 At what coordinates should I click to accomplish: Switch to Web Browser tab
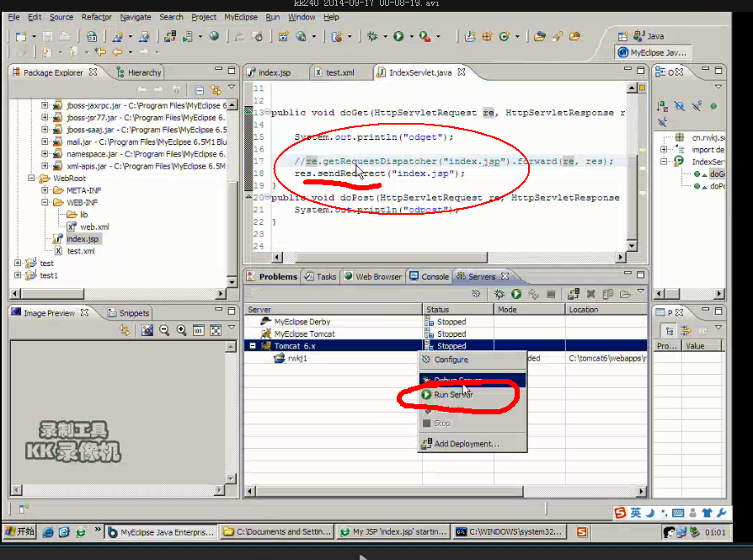[x=373, y=277]
